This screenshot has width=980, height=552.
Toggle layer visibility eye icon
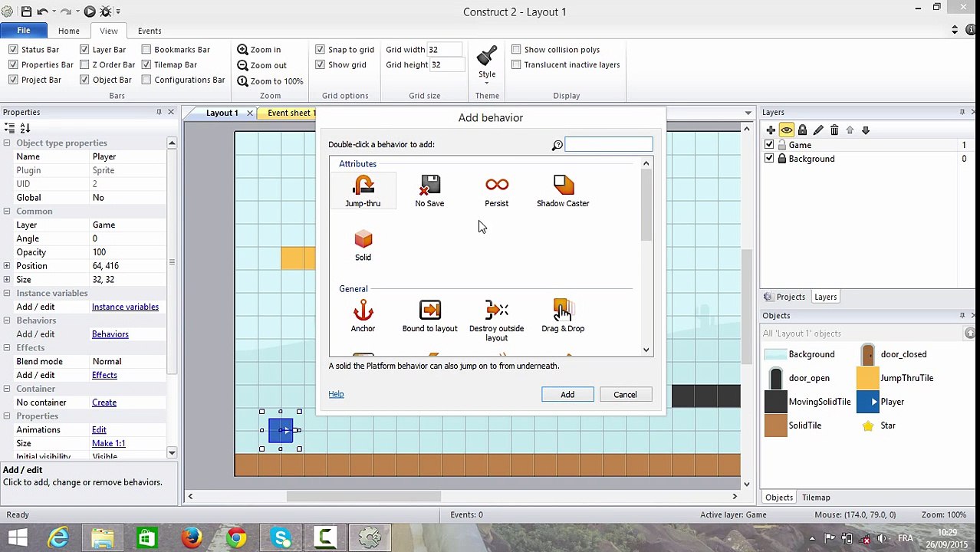787,130
